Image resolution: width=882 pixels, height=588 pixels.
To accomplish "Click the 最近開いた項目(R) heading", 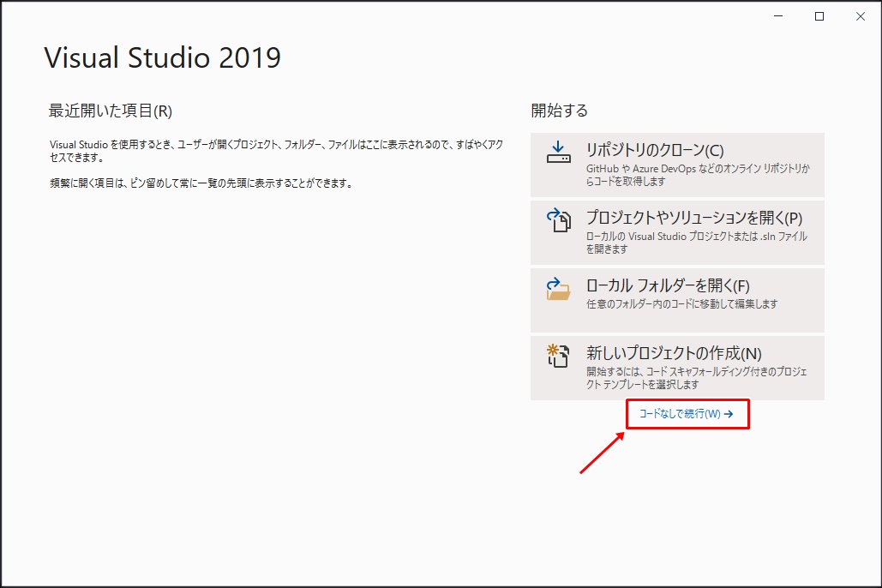I will point(111,111).
